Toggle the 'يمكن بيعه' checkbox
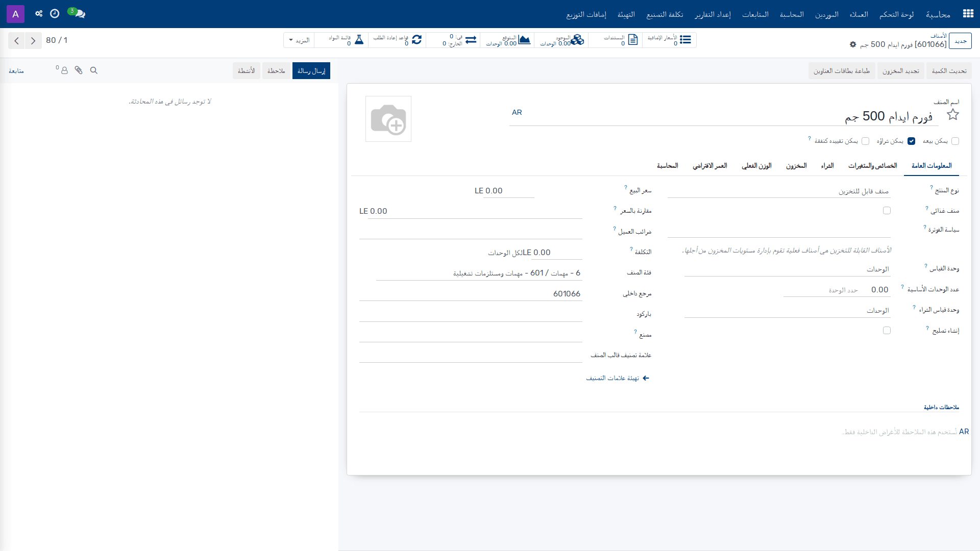Screen dimensions: 980x551 point(955,141)
